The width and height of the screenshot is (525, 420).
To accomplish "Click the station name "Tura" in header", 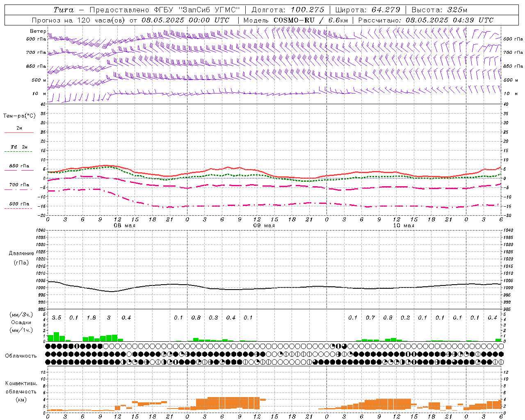I will click(64, 10).
